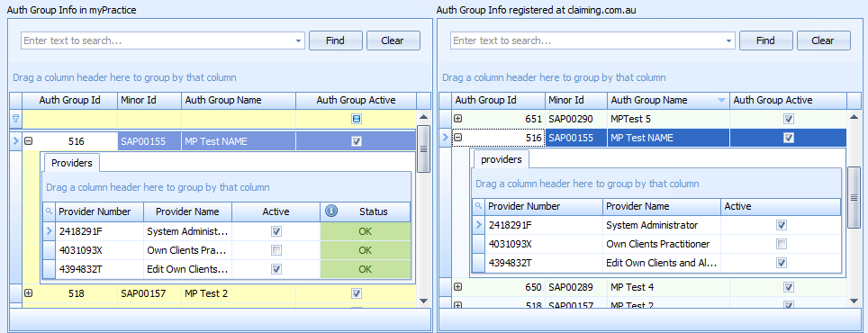Toggle Auth Group Active checkbox for 516 in myPractice
This screenshot has width=868, height=333.
click(x=357, y=141)
